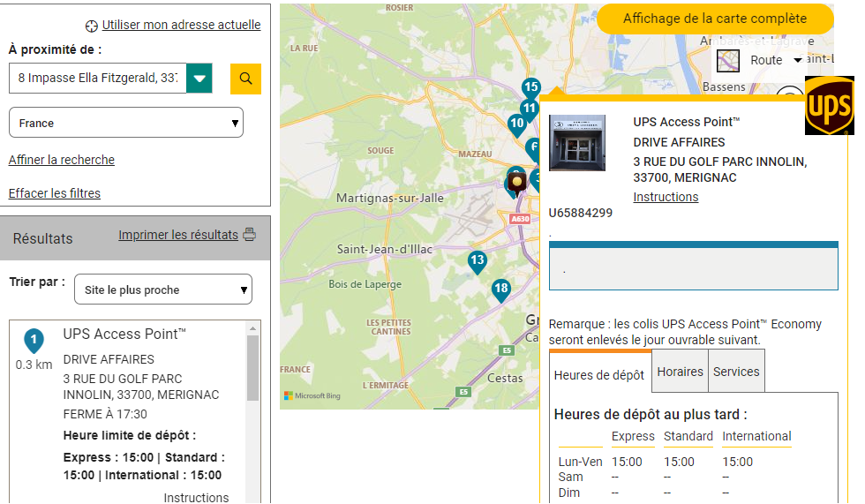Open the Trier par sort dropdown
This screenshot has height=504, width=865.
[163, 290]
